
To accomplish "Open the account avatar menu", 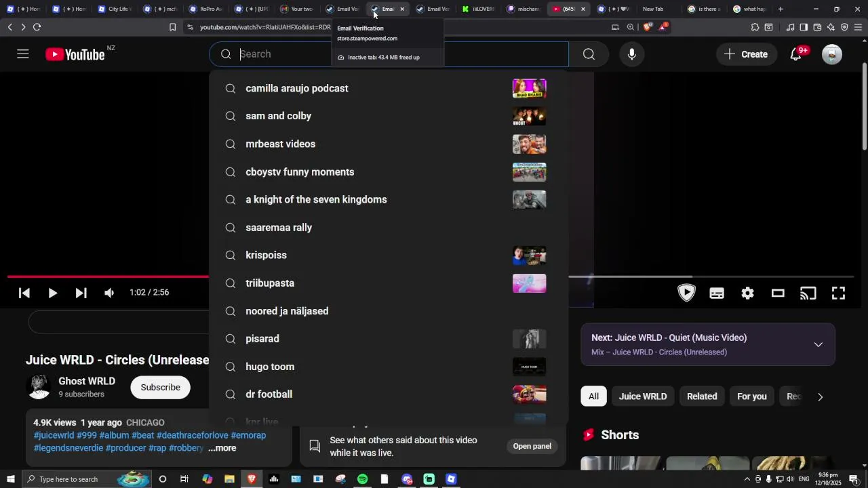I will click(x=832, y=54).
